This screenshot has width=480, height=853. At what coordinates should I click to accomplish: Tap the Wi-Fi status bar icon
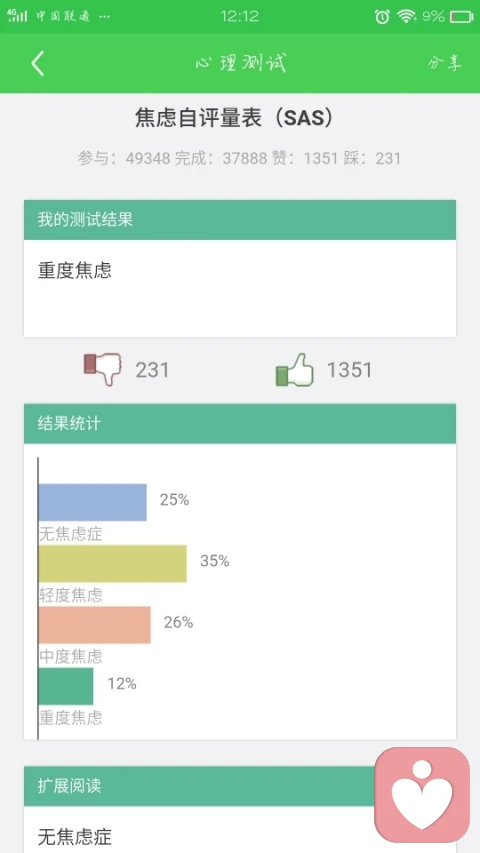(406, 17)
